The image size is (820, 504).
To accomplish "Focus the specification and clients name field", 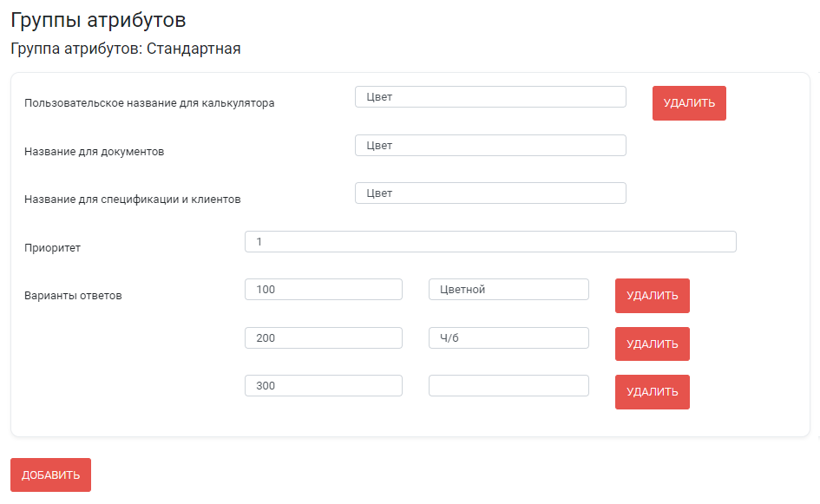I will coord(490,193).
